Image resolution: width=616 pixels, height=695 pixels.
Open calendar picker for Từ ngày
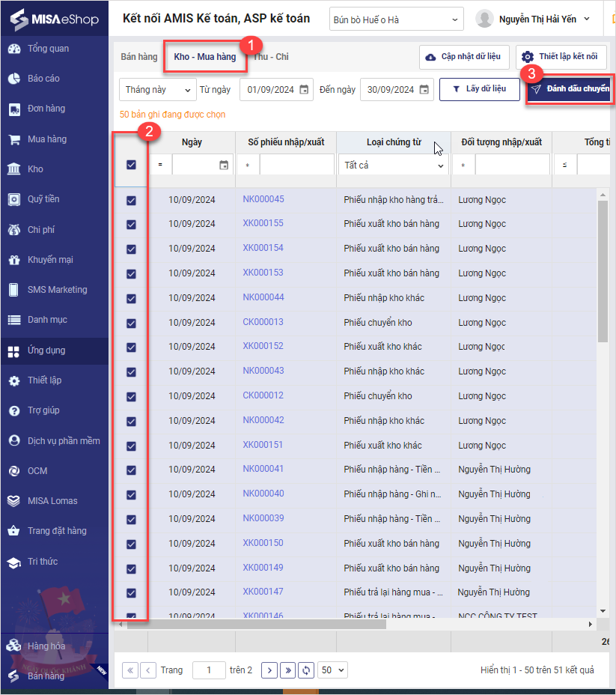point(304,90)
